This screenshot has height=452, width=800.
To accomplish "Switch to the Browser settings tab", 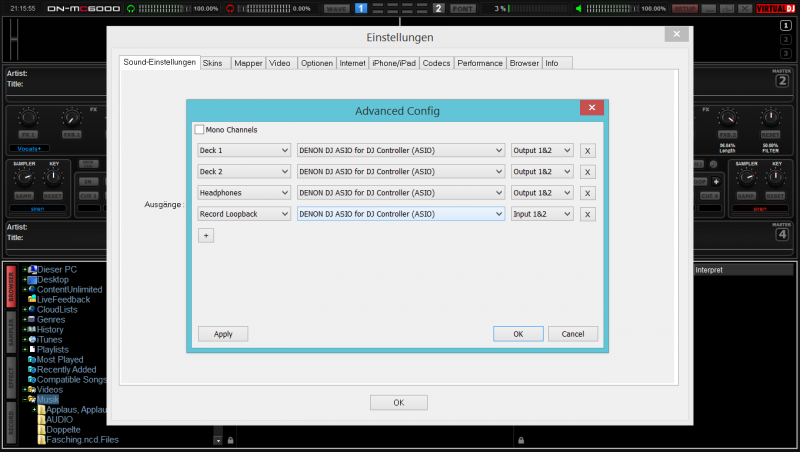I will coord(524,63).
